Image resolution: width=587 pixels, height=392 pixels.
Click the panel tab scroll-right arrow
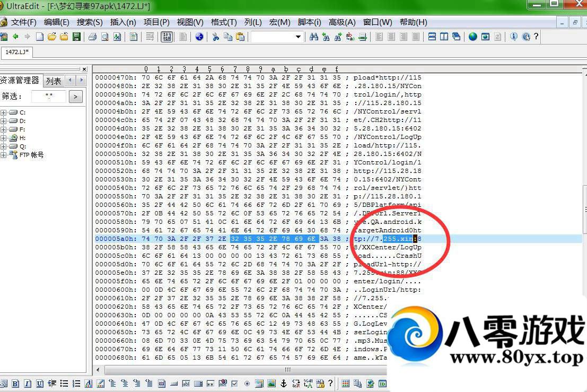(81, 80)
